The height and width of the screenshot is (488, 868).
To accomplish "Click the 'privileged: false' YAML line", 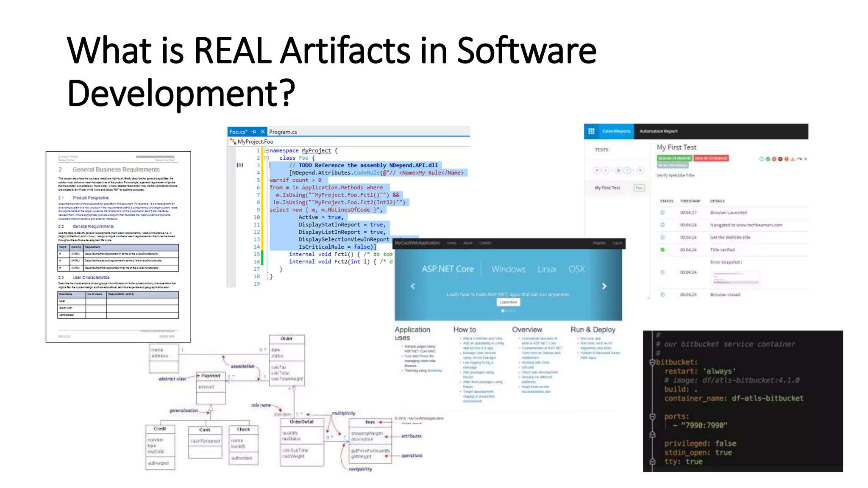I will click(x=700, y=443).
